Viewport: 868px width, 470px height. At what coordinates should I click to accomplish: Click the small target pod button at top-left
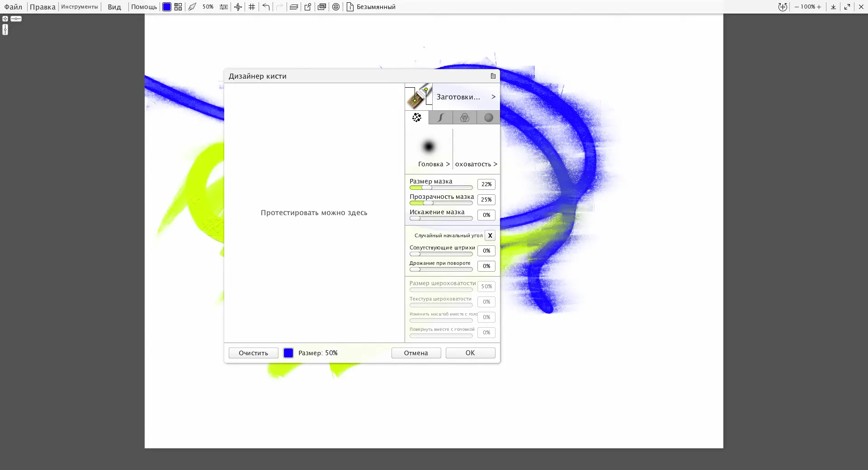tap(5, 19)
